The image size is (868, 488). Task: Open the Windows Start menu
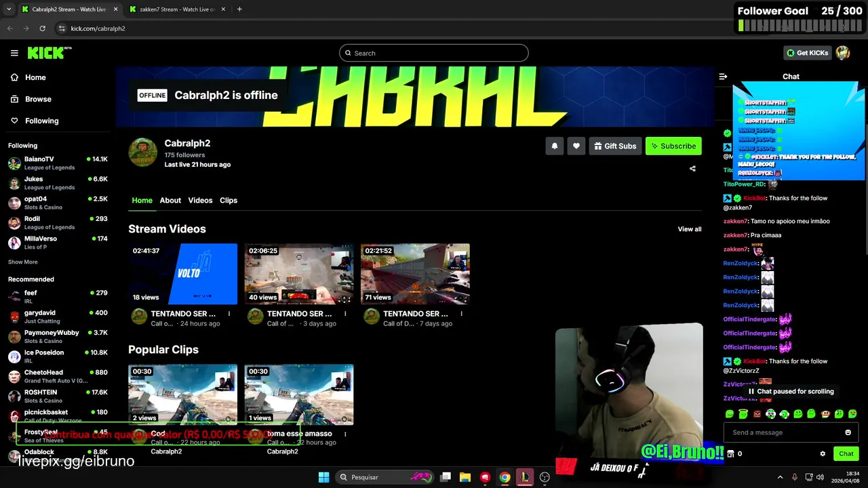pos(323,477)
